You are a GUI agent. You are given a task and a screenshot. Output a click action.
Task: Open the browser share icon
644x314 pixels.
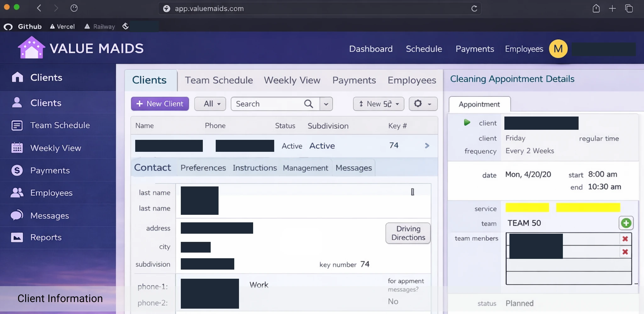point(596,9)
